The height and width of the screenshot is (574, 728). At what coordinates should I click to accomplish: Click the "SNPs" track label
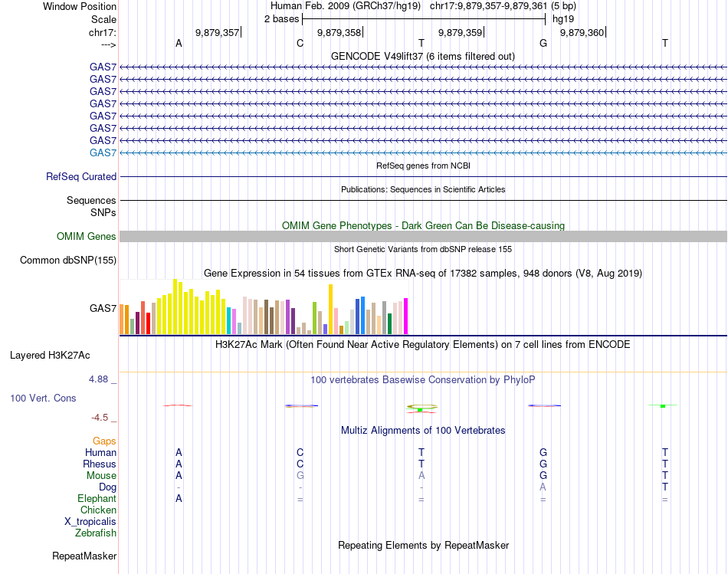coord(103,212)
